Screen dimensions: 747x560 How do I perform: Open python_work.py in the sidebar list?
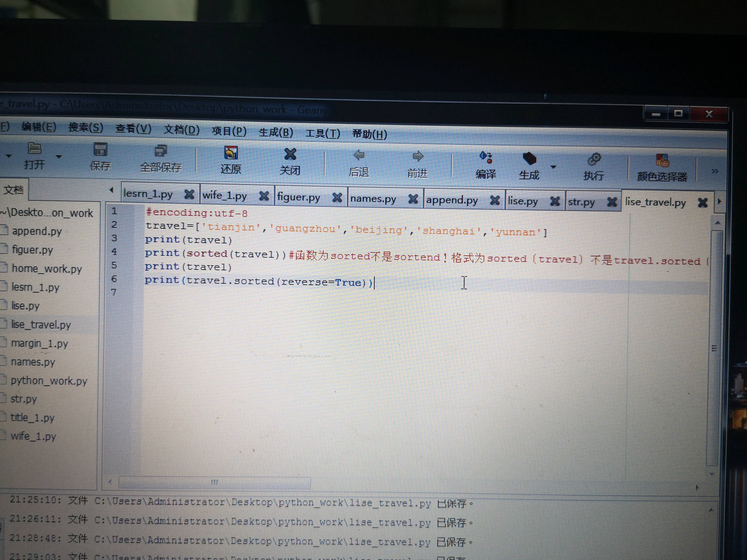coord(49,381)
